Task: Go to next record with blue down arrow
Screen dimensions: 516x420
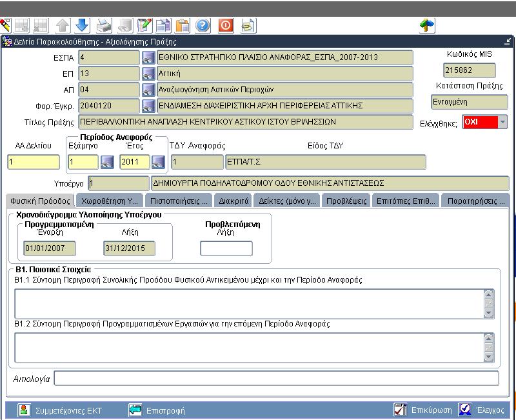Action: (x=83, y=25)
